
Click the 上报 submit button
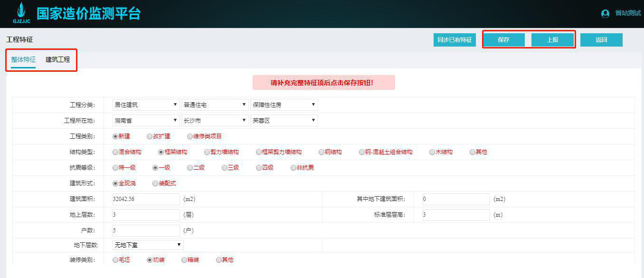coord(553,39)
